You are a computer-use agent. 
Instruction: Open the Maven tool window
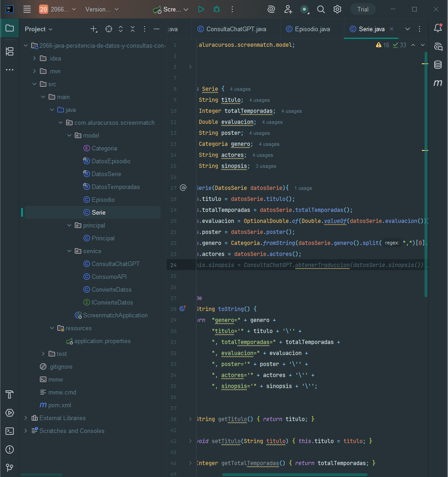[x=438, y=83]
